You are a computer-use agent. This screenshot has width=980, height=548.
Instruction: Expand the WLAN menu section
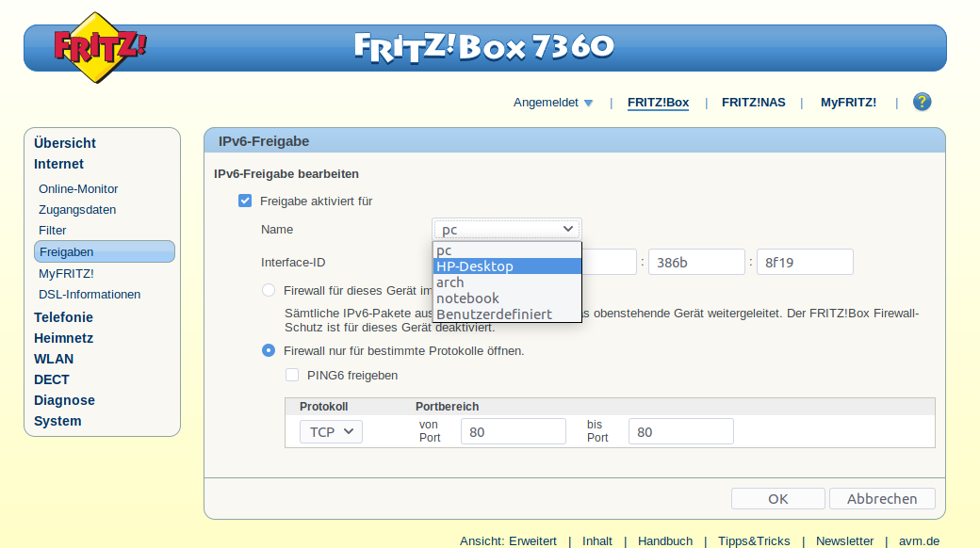click(x=54, y=359)
